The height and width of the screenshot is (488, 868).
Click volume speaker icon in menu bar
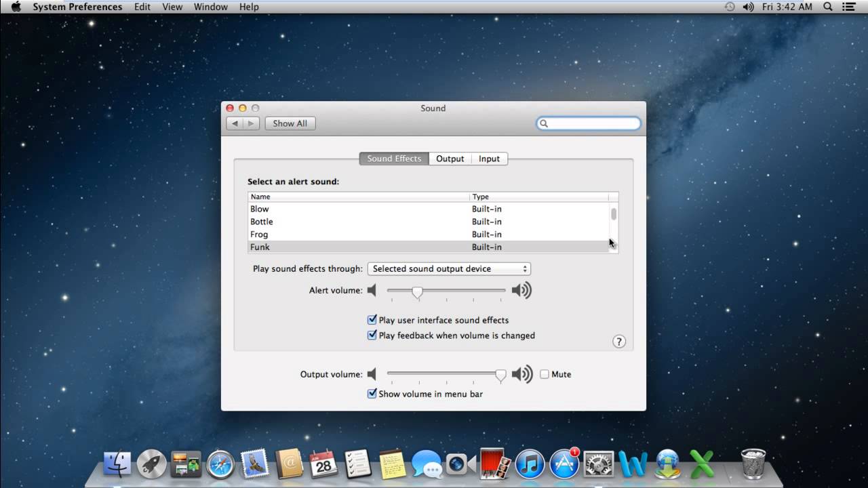pos(748,7)
